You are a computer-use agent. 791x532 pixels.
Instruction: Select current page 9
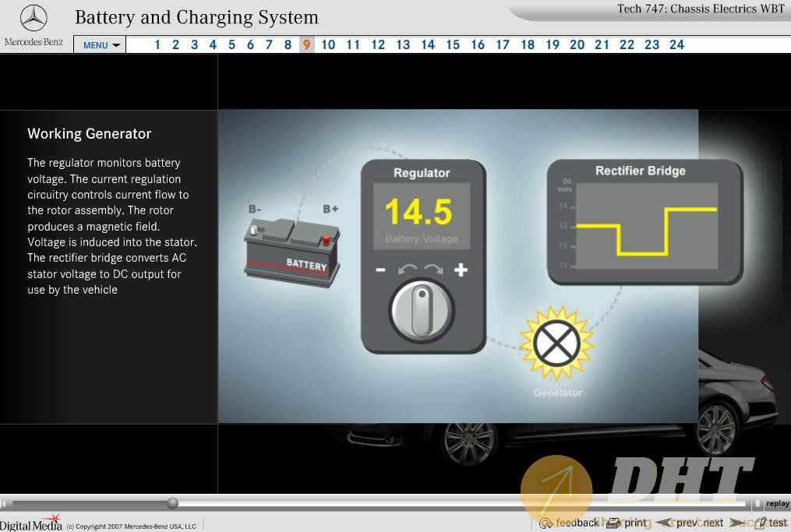coord(307,45)
